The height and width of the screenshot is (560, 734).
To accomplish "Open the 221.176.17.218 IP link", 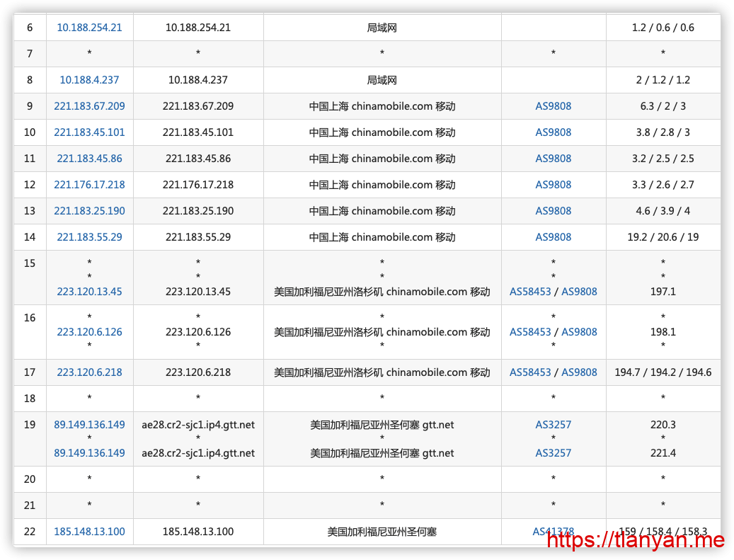I will pyautogui.click(x=89, y=185).
